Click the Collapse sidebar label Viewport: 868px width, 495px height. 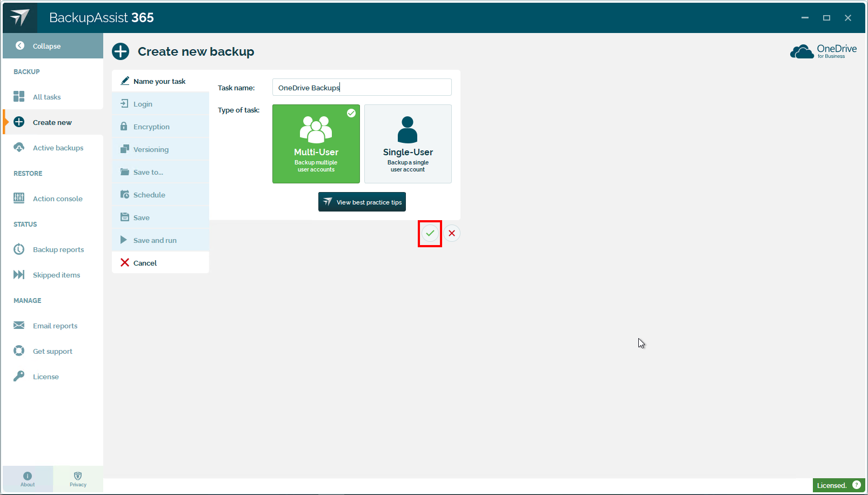click(x=46, y=46)
